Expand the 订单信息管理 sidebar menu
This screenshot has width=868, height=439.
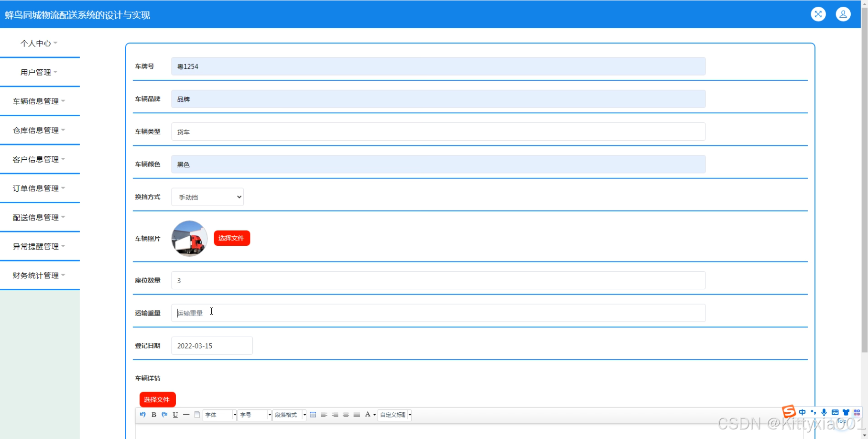pyautogui.click(x=39, y=188)
